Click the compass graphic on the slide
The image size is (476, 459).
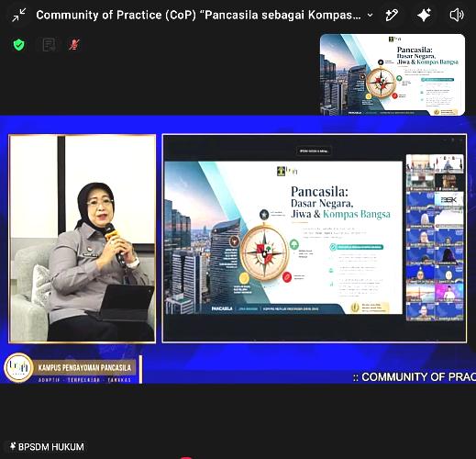tap(265, 252)
